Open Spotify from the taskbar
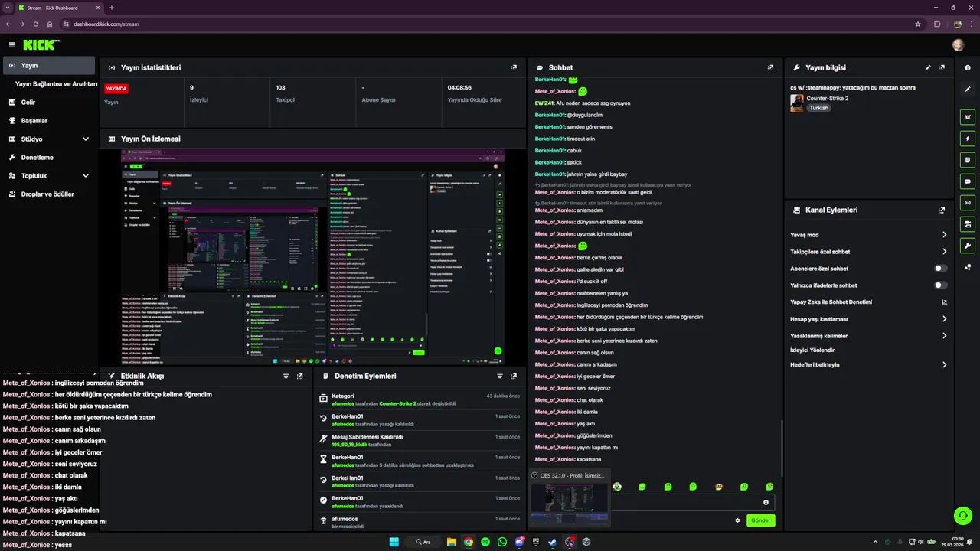This screenshot has height=551, width=980. point(485,542)
